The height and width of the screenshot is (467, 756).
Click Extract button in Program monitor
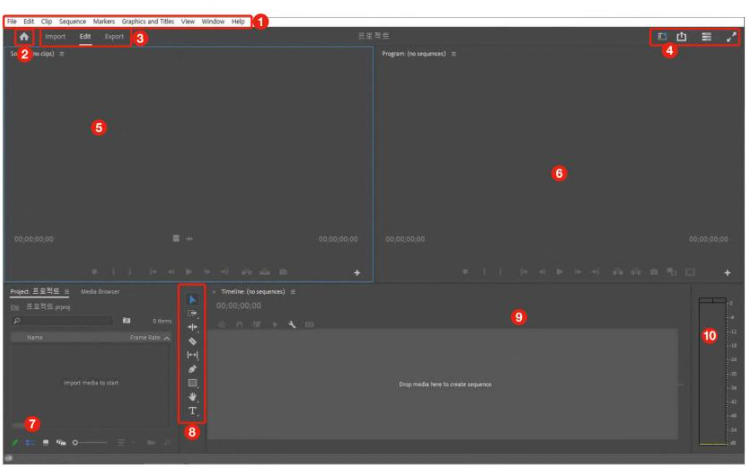pyautogui.click(x=635, y=272)
